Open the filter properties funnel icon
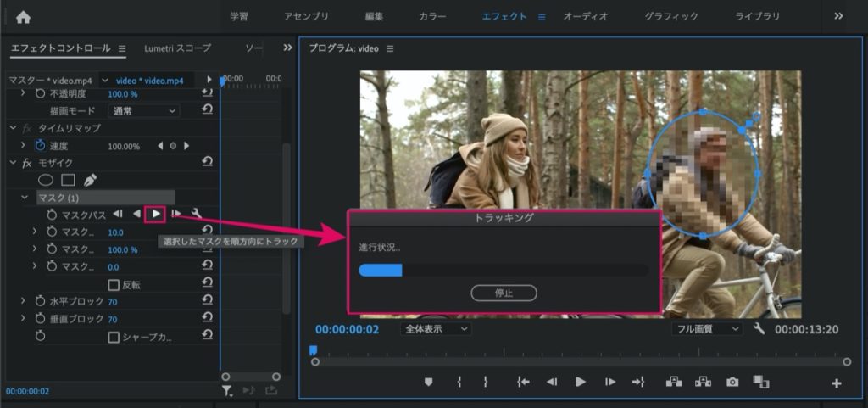 point(227,391)
